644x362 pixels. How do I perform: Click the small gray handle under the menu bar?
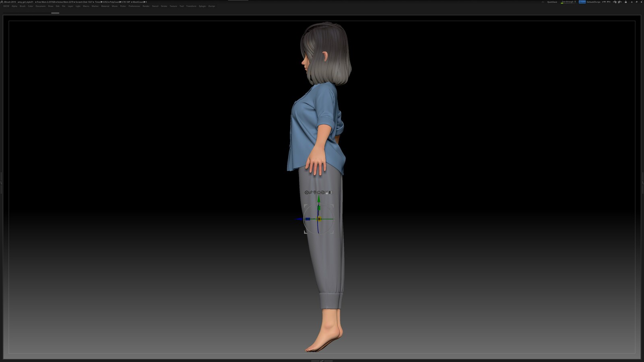(x=55, y=13)
